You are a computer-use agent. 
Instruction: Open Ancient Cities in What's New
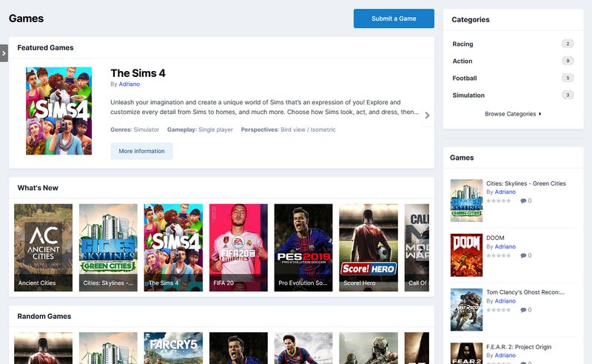point(44,248)
